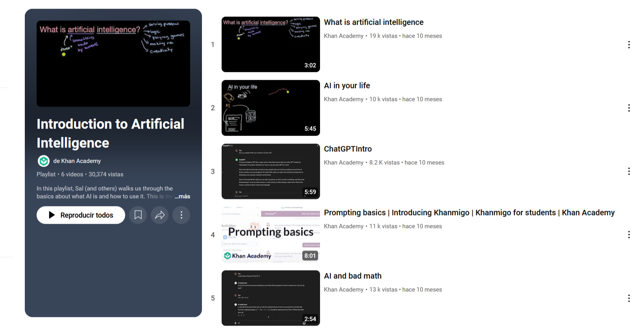
Task: Open options menu for AI in your life
Action: click(629, 108)
